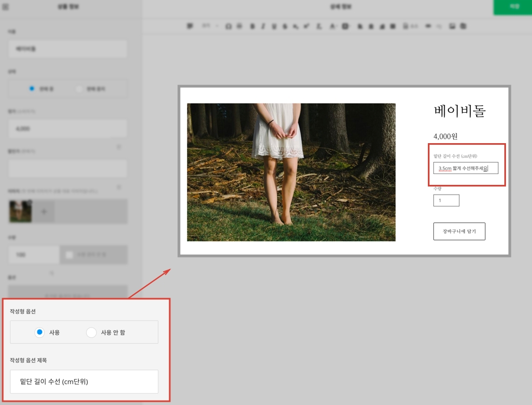Viewport: 532px width, 405px height.
Task: Select the '사용 안 함' radio button
Action: coord(91,332)
